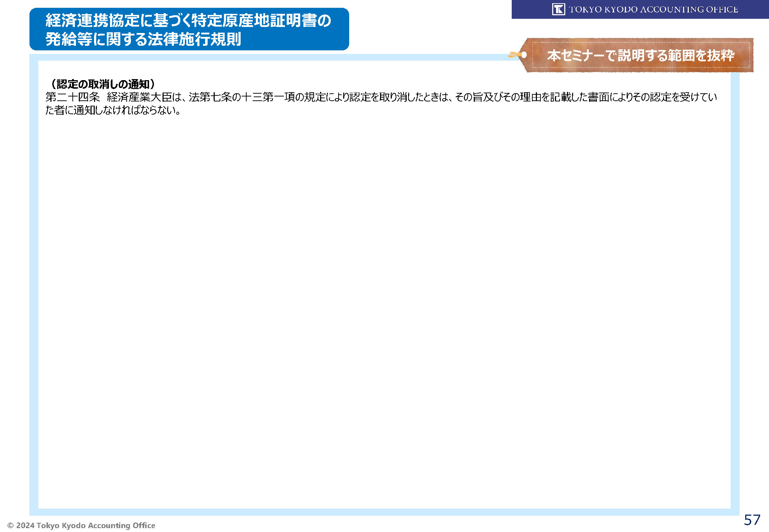Click the article number 第二十四条
The width and height of the screenshot is (769, 532).
coord(73,97)
